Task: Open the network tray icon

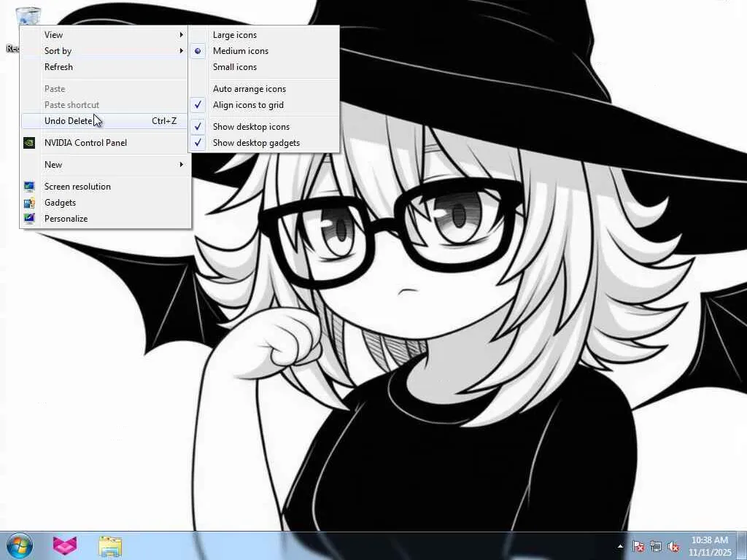Action: 656,547
